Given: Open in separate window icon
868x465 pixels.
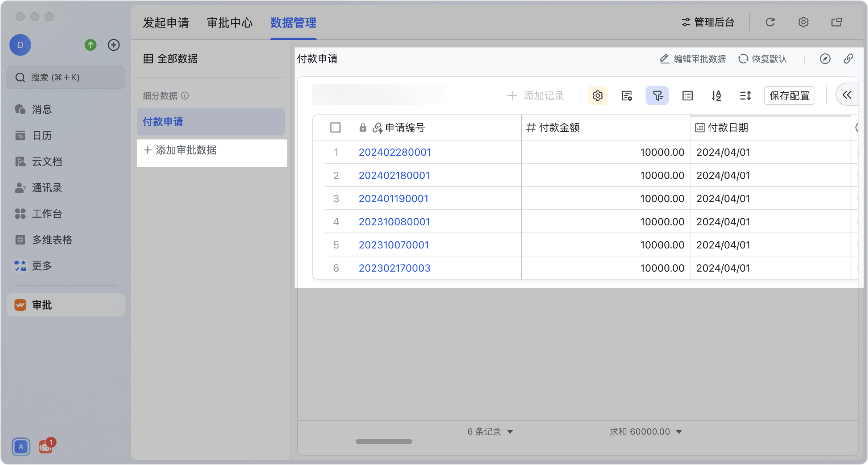Looking at the screenshot, I should coord(837,22).
